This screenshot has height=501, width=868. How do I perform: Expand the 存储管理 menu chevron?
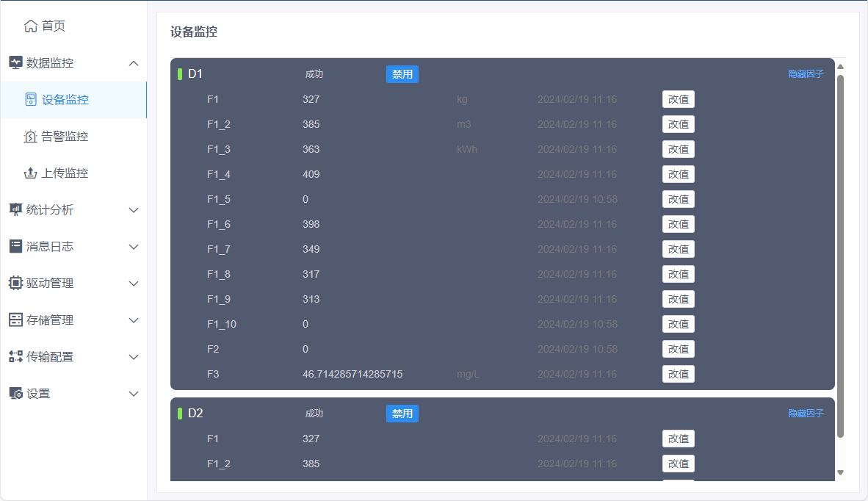[134, 320]
